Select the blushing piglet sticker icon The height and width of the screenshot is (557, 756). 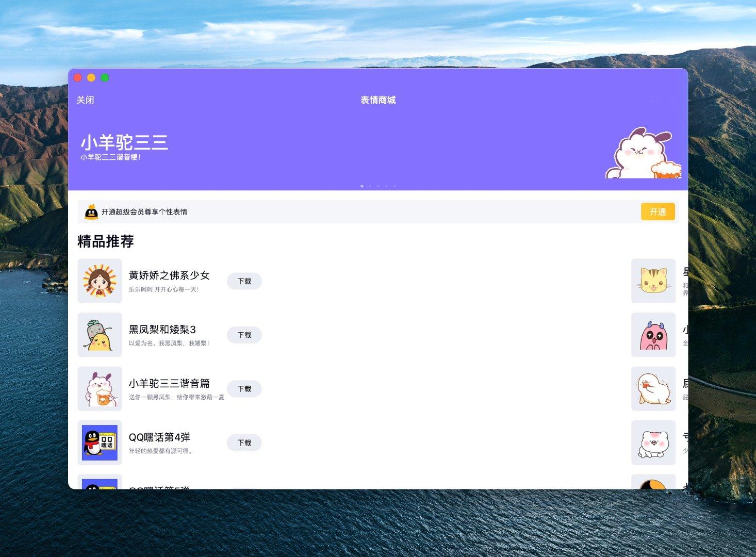coord(653,443)
